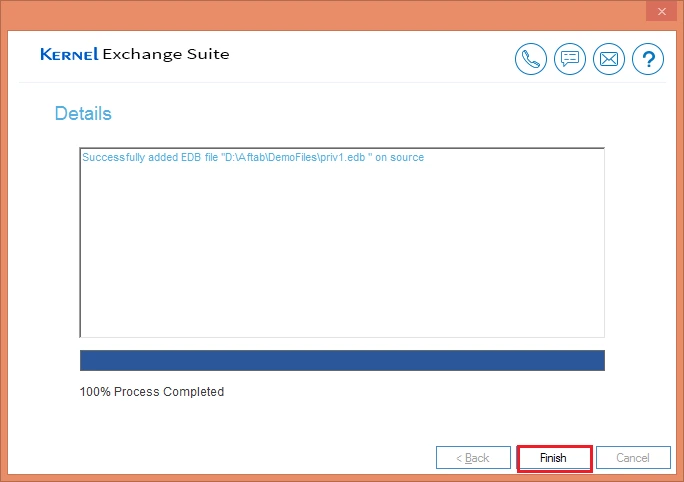Click the Finish button
The height and width of the screenshot is (482, 684).
click(x=554, y=458)
